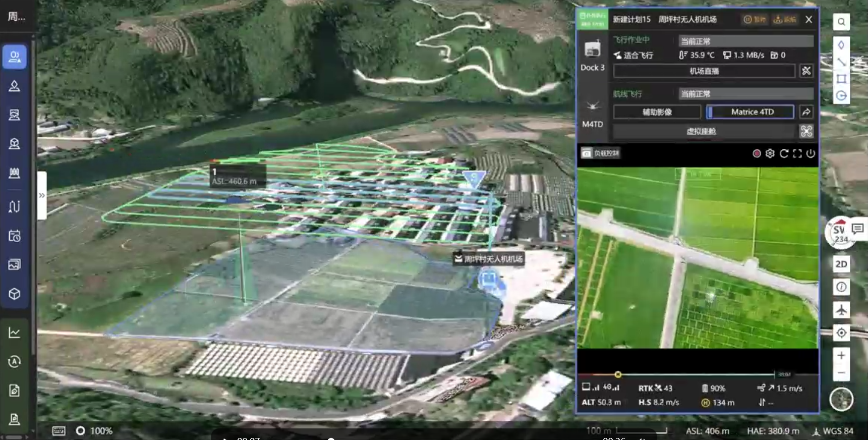The image size is (868, 440).
Task: Toggle map to 2D view
Action: [x=841, y=264]
